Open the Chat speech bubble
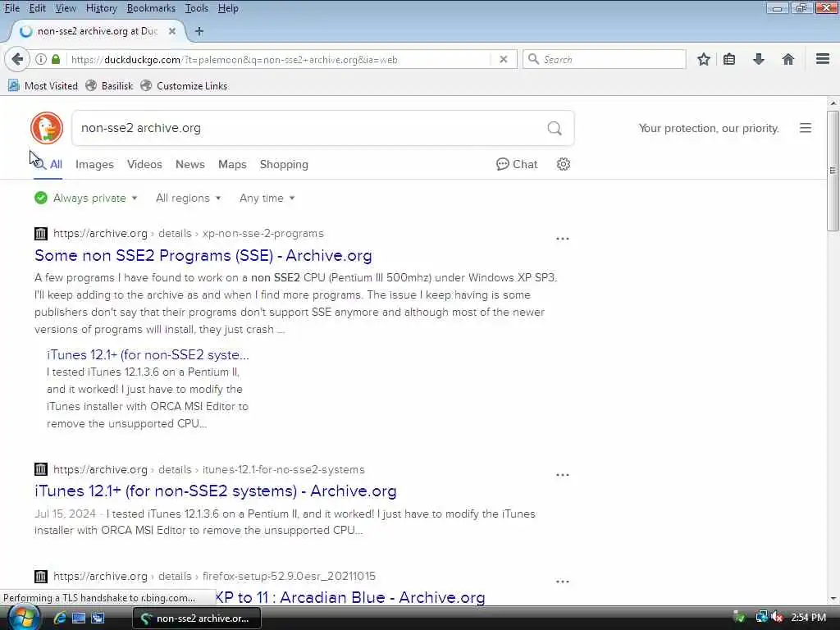Viewport: 840px width, 630px height. 517,164
